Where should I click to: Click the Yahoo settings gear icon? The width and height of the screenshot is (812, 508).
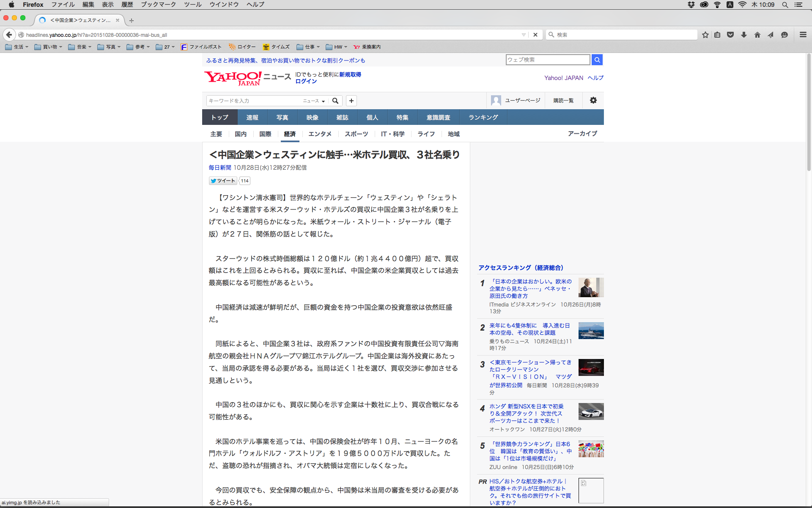pos(593,100)
